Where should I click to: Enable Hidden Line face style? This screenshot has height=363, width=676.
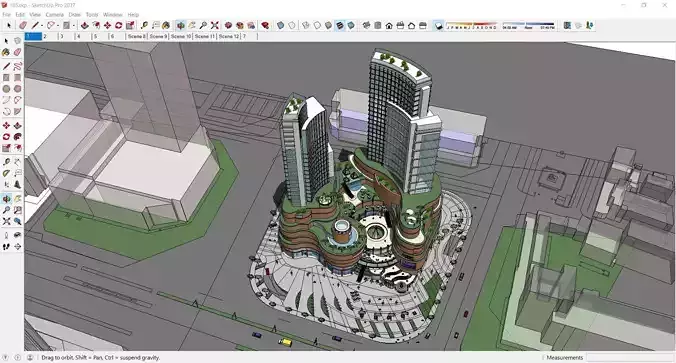317,25
